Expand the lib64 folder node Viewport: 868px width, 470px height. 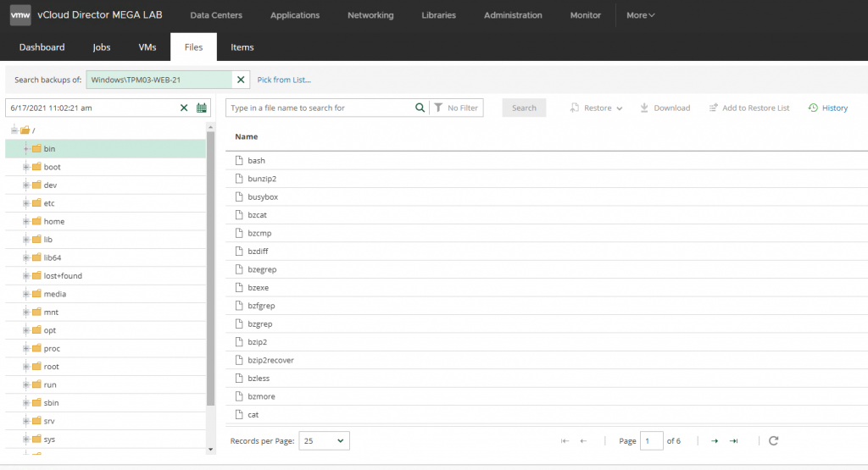coord(25,257)
